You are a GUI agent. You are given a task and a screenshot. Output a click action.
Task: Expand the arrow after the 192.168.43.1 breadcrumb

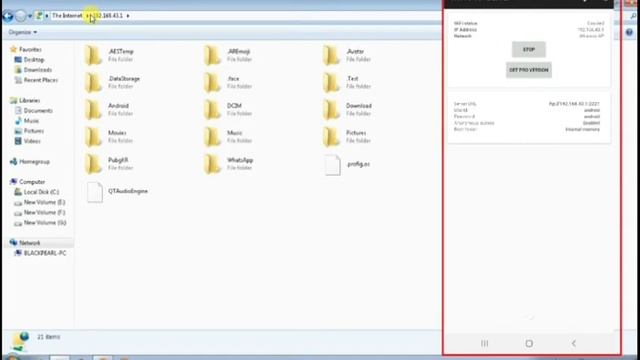[x=128, y=16]
